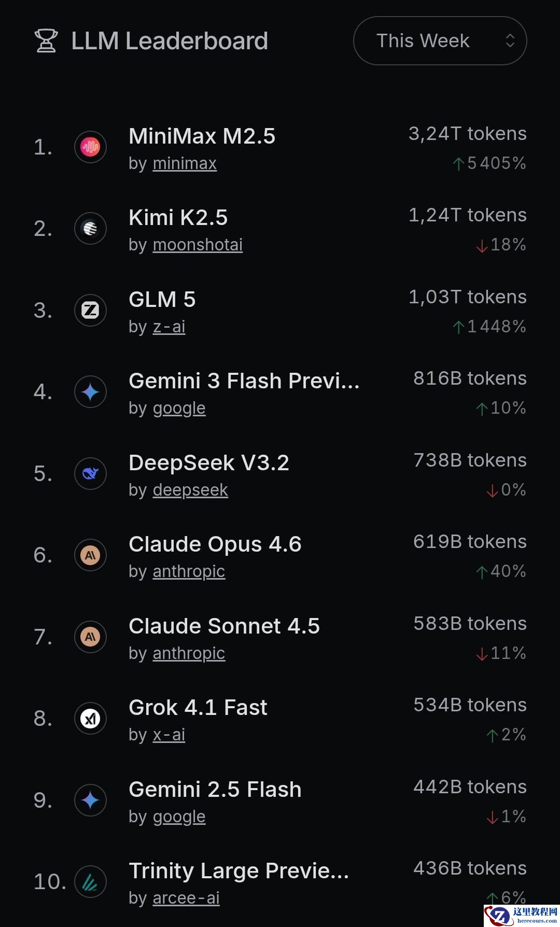Screen dimensions: 560x927
Task: Select the Claude Sonnet 4.5 model title
Action: pos(224,626)
